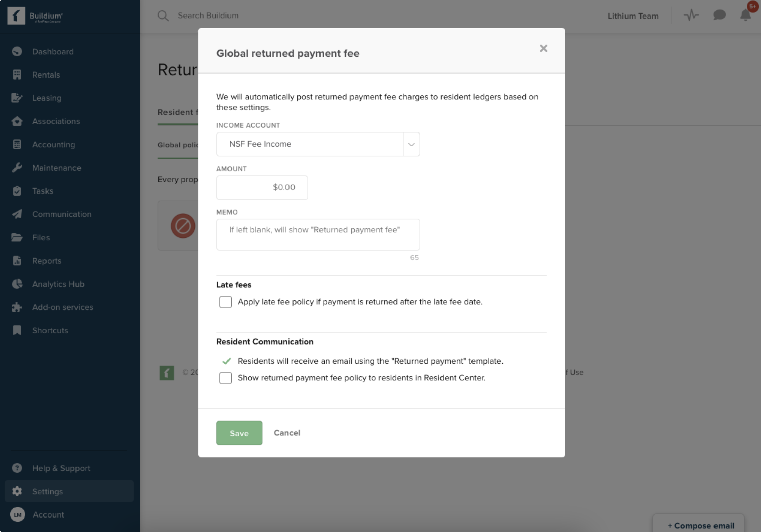Click the Amount field showing $0.00
Viewport: 761px width, 532px height.
point(262,187)
